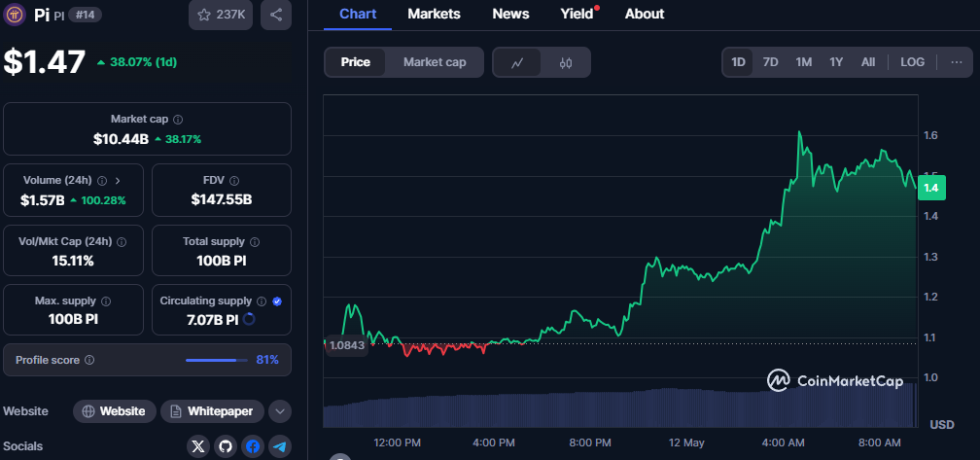Open the Whitepaper link button

(x=213, y=411)
